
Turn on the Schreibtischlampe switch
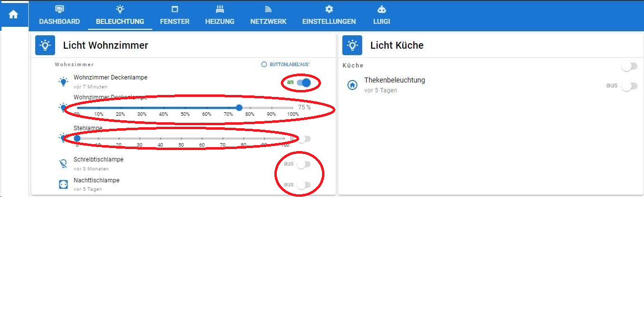[304, 164]
